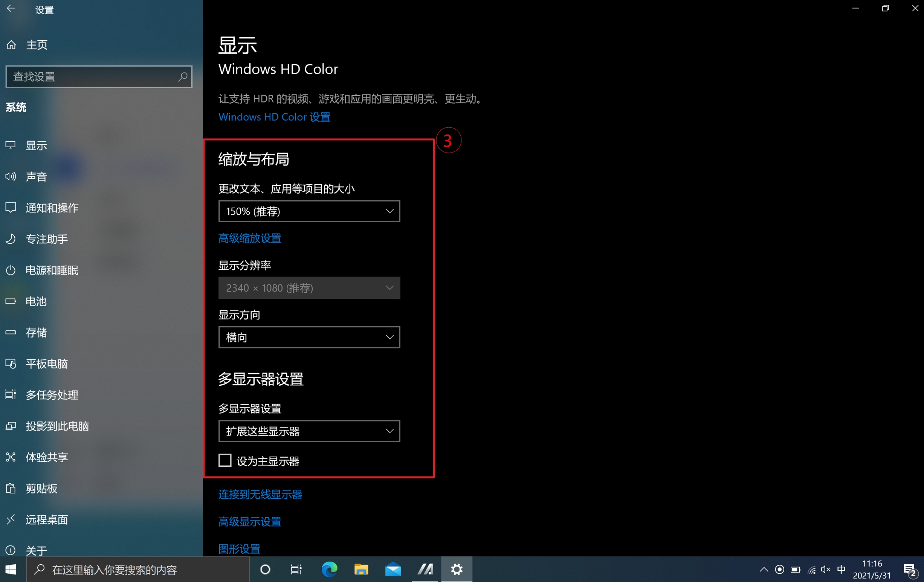Open 高级显示设置 link
Viewport: 924px width, 582px height.
coord(250,521)
